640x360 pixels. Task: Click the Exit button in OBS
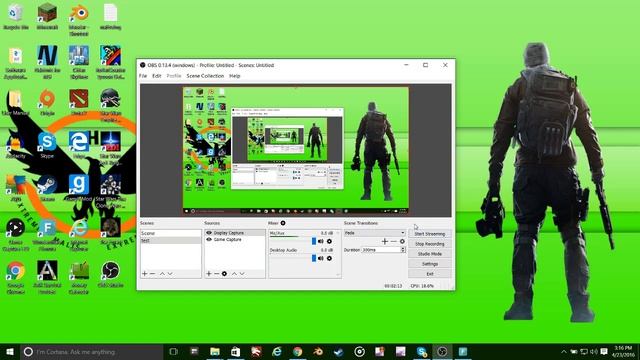tap(430, 274)
